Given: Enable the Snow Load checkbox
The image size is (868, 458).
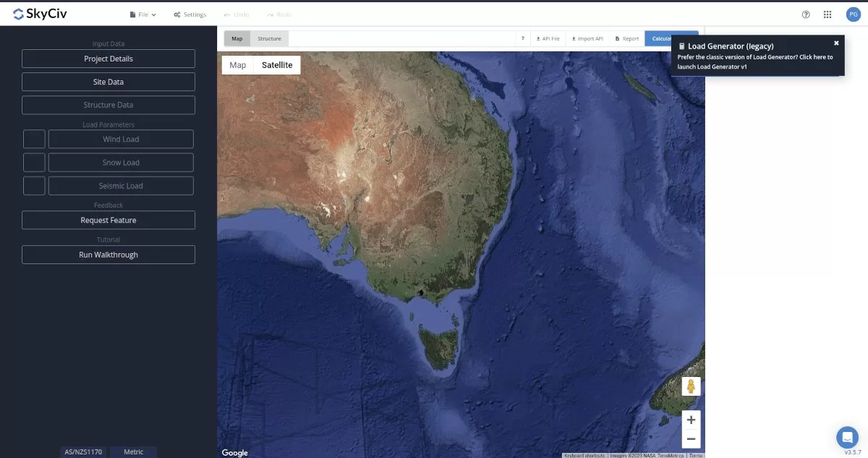Looking at the screenshot, I should tap(34, 162).
